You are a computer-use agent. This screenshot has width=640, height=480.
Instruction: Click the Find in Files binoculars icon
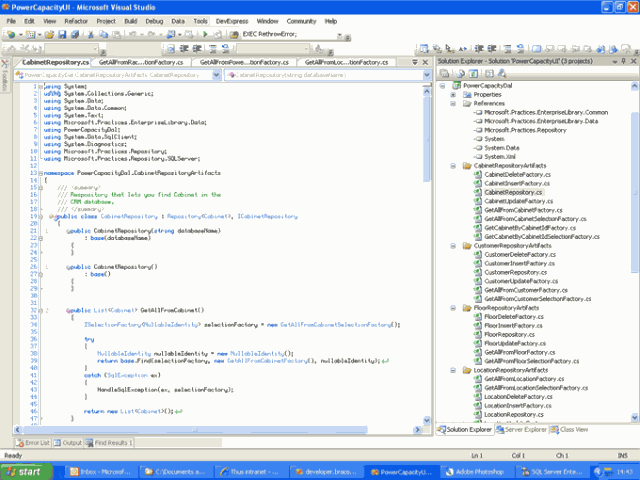(x=234, y=35)
